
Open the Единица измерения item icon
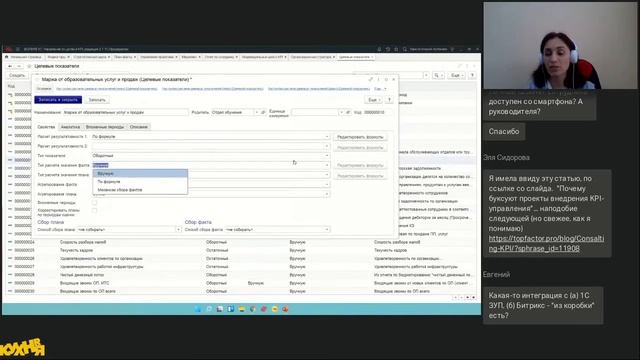coord(348,112)
